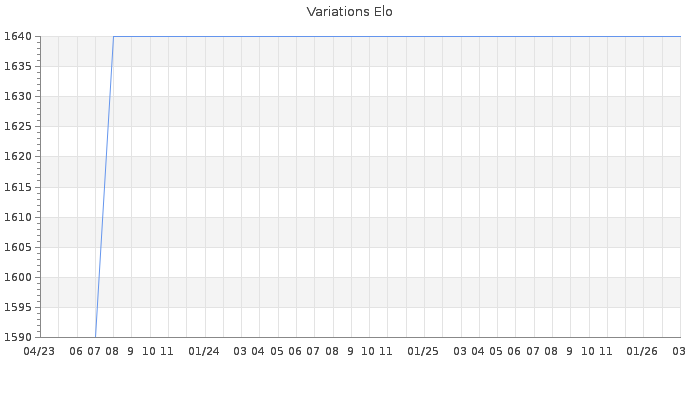The image size is (700, 400).
Task: Click the 1615 y-axis label
Action: [17, 188]
